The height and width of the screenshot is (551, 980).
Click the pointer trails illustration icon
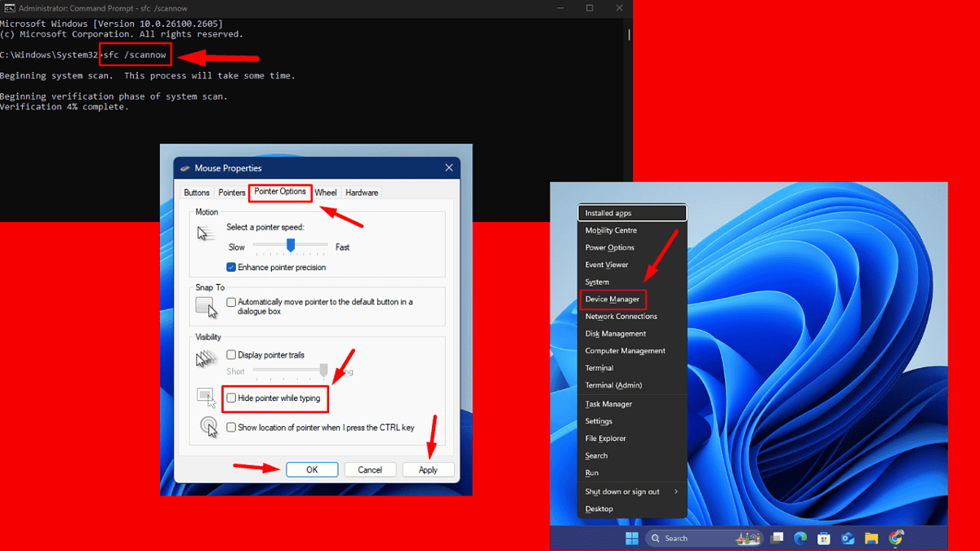(x=206, y=359)
